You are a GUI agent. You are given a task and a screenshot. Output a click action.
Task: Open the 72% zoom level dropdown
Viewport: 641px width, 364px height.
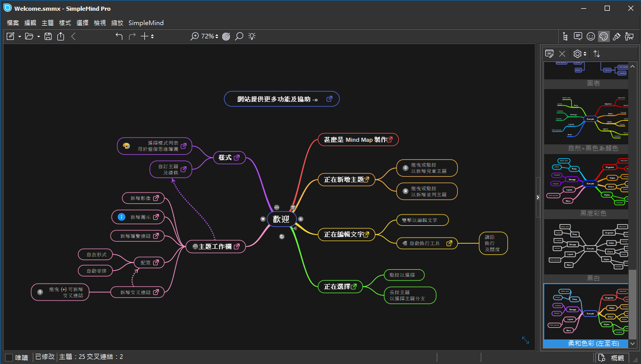(209, 36)
